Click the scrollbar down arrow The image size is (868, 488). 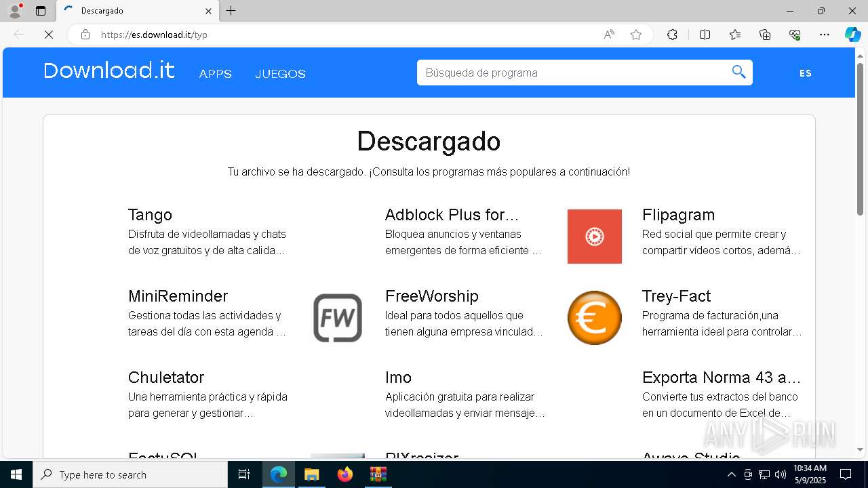click(861, 449)
